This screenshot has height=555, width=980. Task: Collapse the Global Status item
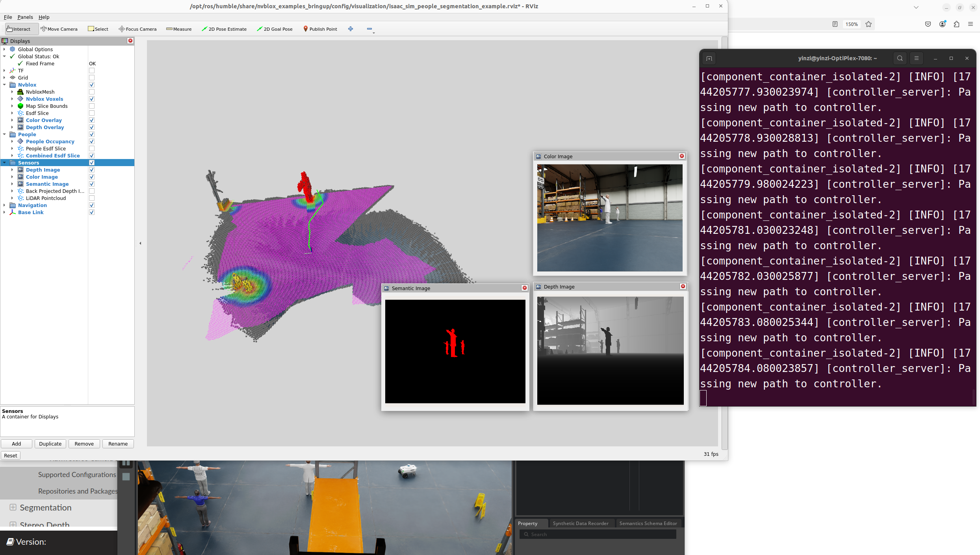[x=4, y=56]
